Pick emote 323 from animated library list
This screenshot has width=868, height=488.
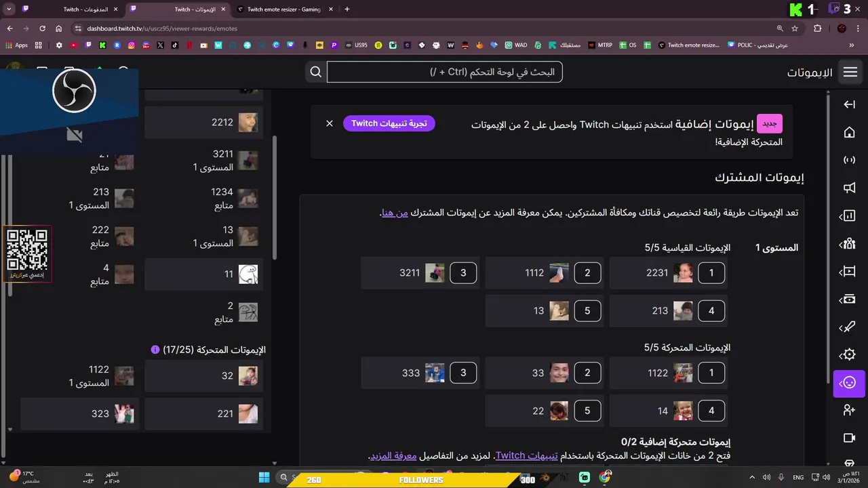pos(80,413)
